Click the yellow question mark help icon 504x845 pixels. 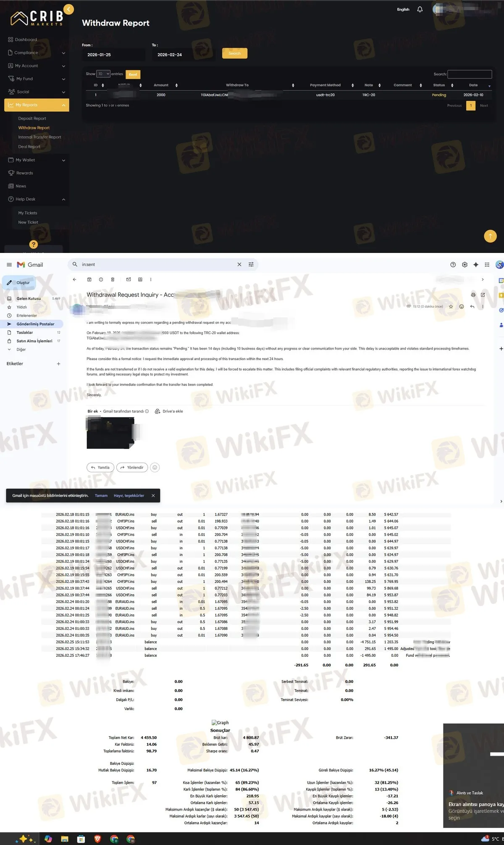34,244
